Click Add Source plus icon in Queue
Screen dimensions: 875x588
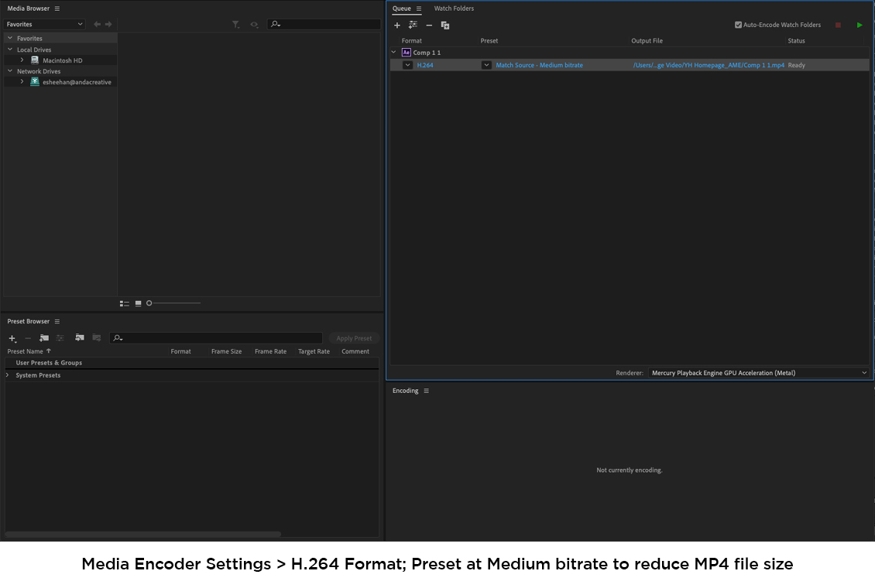(397, 25)
